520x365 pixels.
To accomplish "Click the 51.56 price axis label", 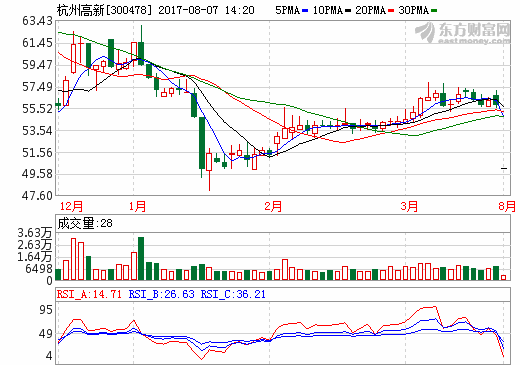I will [x=37, y=153].
